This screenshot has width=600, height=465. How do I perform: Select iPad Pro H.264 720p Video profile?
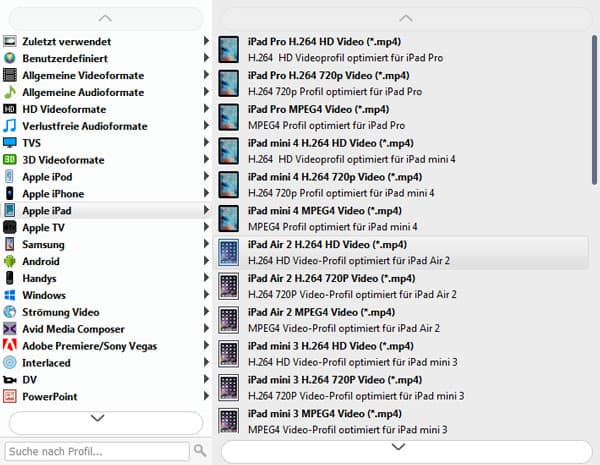(x=402, y=83)
